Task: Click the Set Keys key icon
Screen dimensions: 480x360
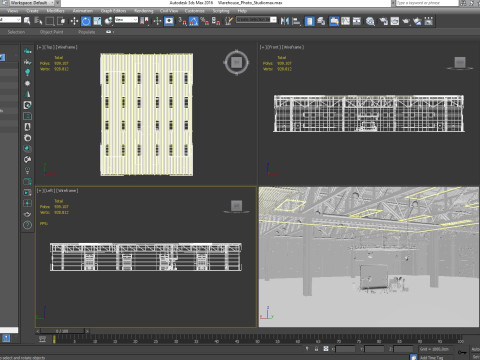Action: [x=462, y=352]
